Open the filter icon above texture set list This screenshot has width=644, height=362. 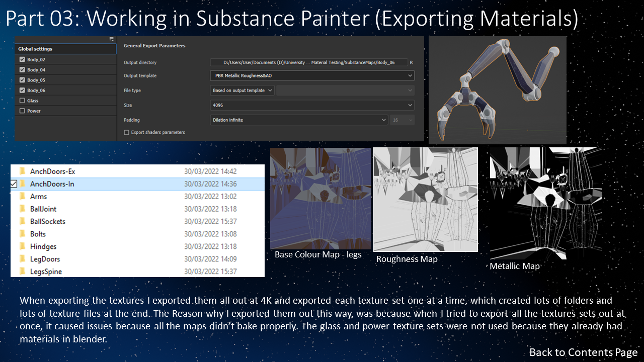[112, 39]
